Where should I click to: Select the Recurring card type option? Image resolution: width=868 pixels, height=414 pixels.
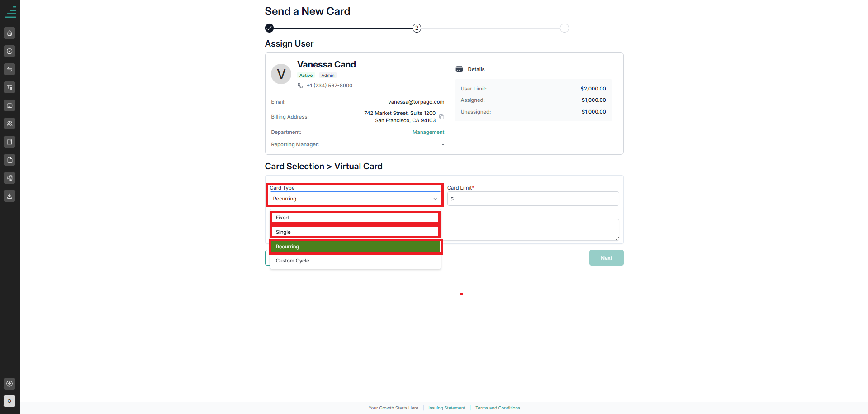coord(355,247)
